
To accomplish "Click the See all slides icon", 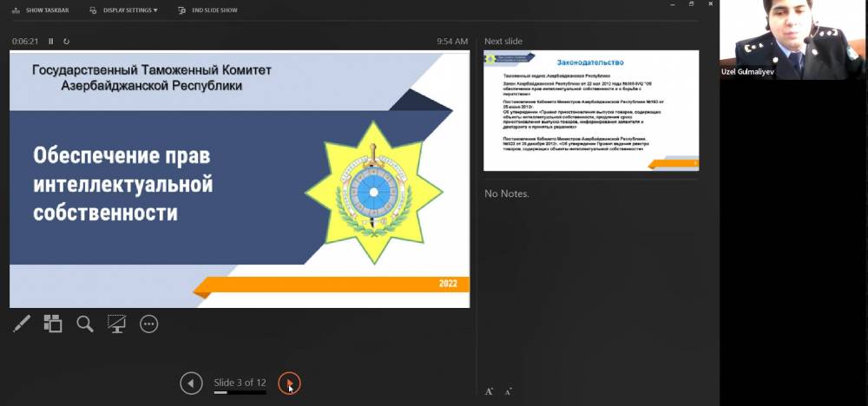I will tap(53, 324).
